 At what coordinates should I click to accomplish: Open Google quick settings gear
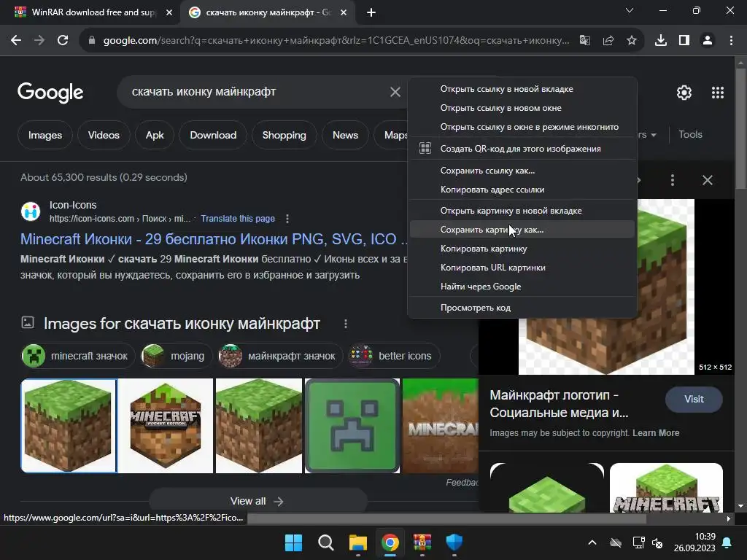point(684,93)
